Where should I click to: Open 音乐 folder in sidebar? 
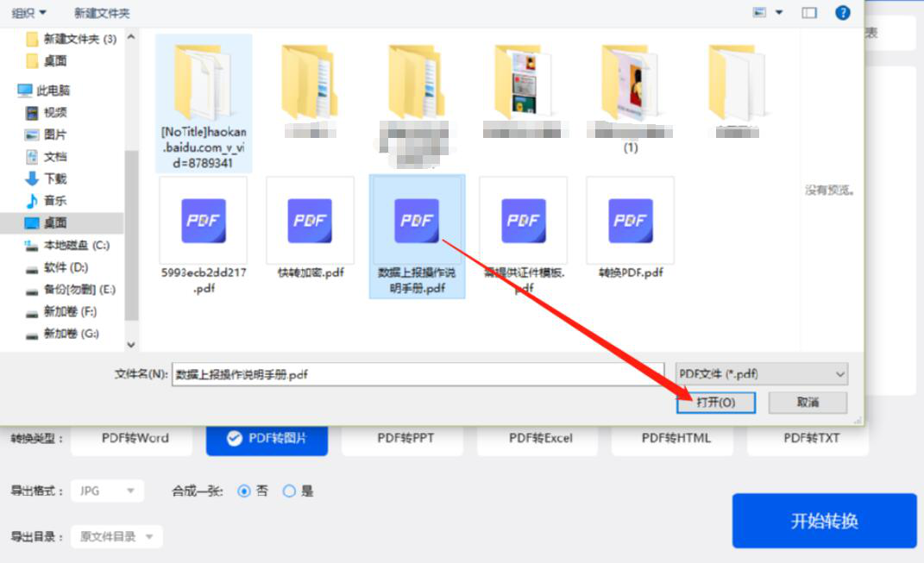pos(47,200)
